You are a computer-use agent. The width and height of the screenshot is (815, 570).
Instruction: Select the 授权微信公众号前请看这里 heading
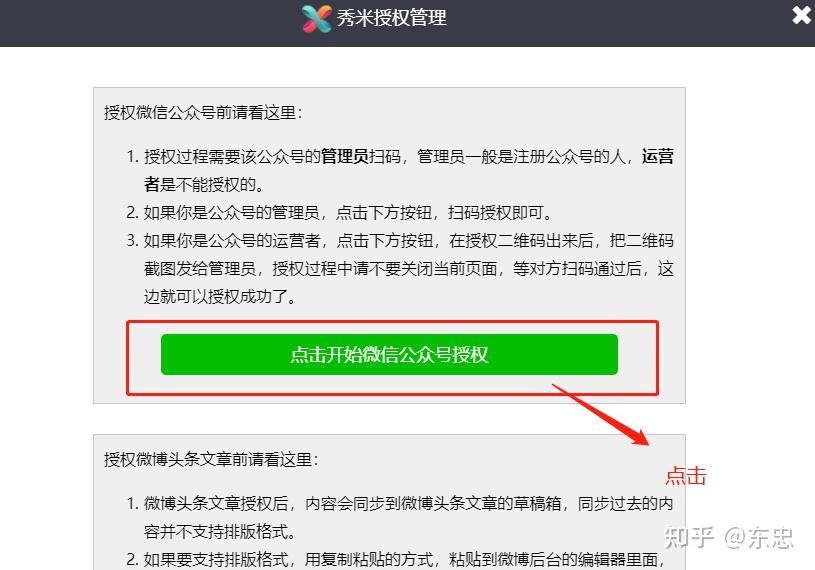[x=203, y=112]
